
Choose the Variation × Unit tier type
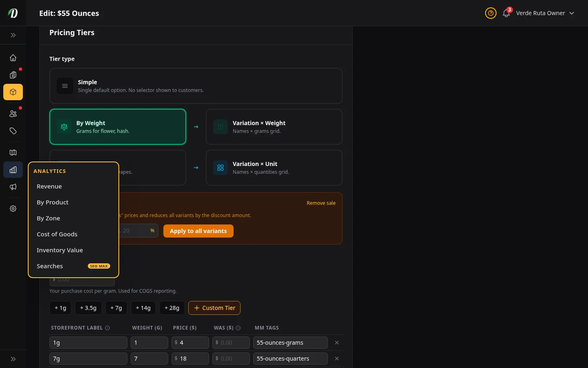tap(274, 168)
